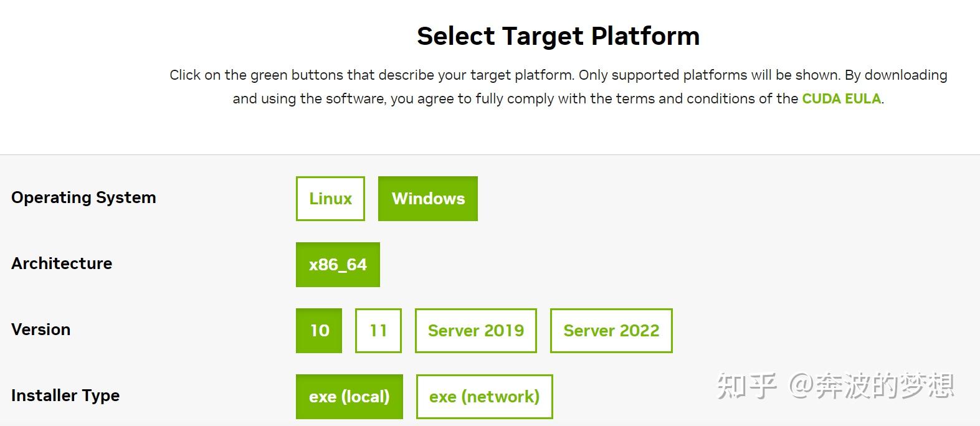This screenshot has width=980, height=426.
Task: Select Windows version 10
Action: click(319, 331)
